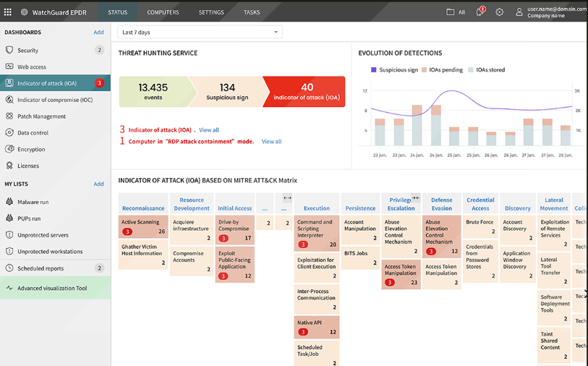This screenshot has height=366, width=588.
Task: Open the BITS Jobs tile
Action: [x=360, y=258]
